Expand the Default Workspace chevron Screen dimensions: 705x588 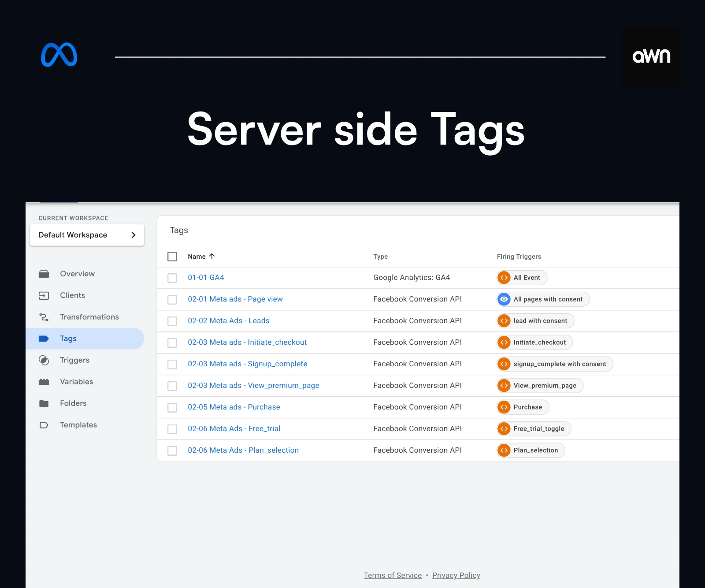134,235
